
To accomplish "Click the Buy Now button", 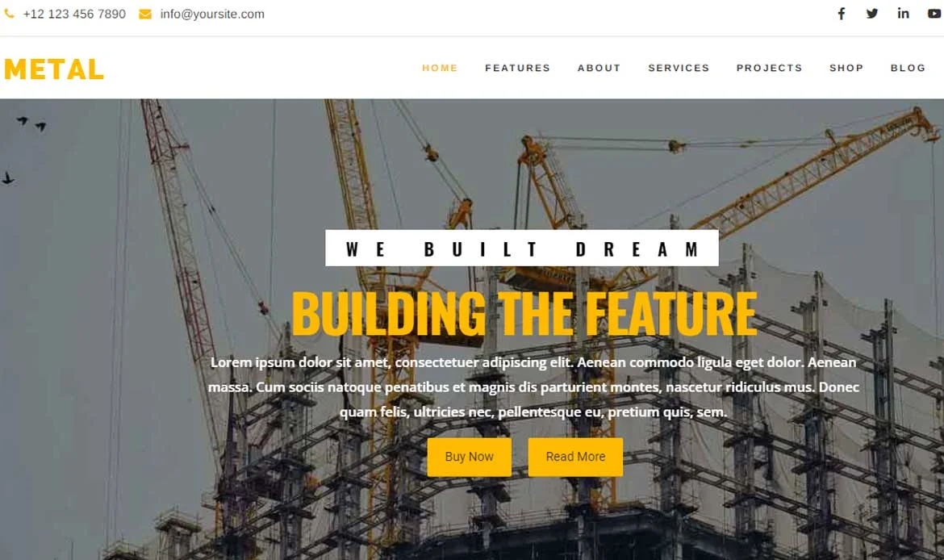I will click(470, 457).
